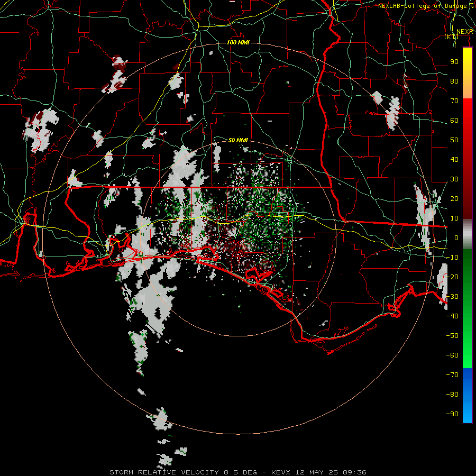Click the -40 value on the velocity scale

coord(452,316)
